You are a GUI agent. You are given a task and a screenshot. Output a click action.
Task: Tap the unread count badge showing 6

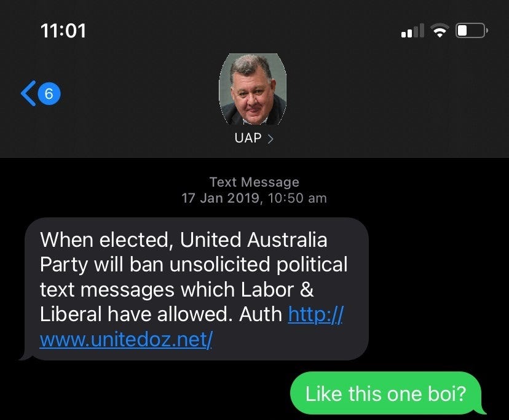[x=49, y=94]
